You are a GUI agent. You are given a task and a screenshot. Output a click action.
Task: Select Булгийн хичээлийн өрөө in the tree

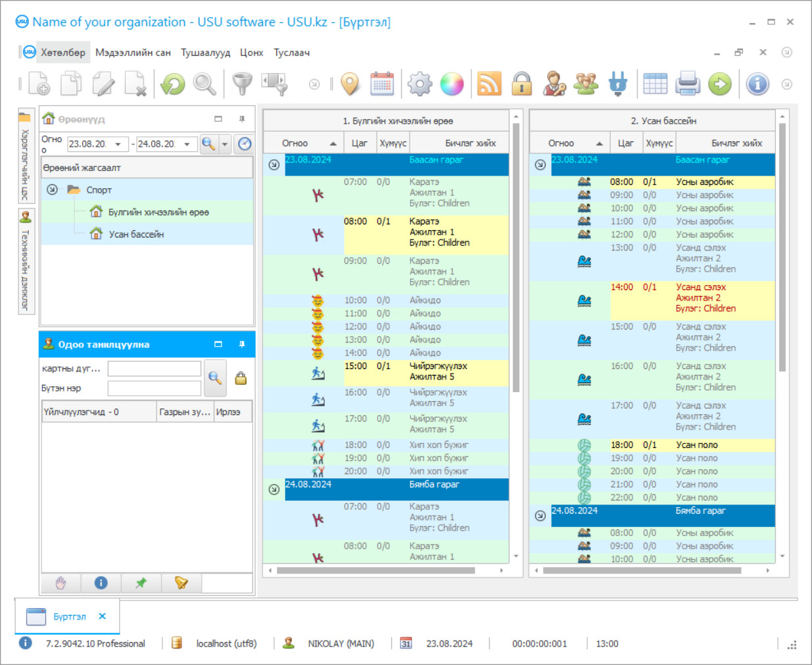158,212
